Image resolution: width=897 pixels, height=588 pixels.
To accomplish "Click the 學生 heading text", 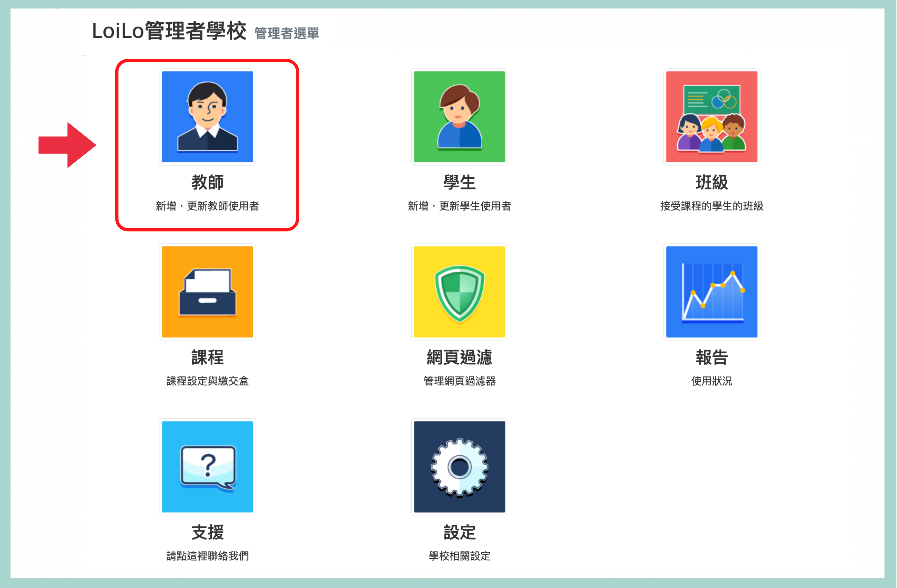I will [460, 182].
